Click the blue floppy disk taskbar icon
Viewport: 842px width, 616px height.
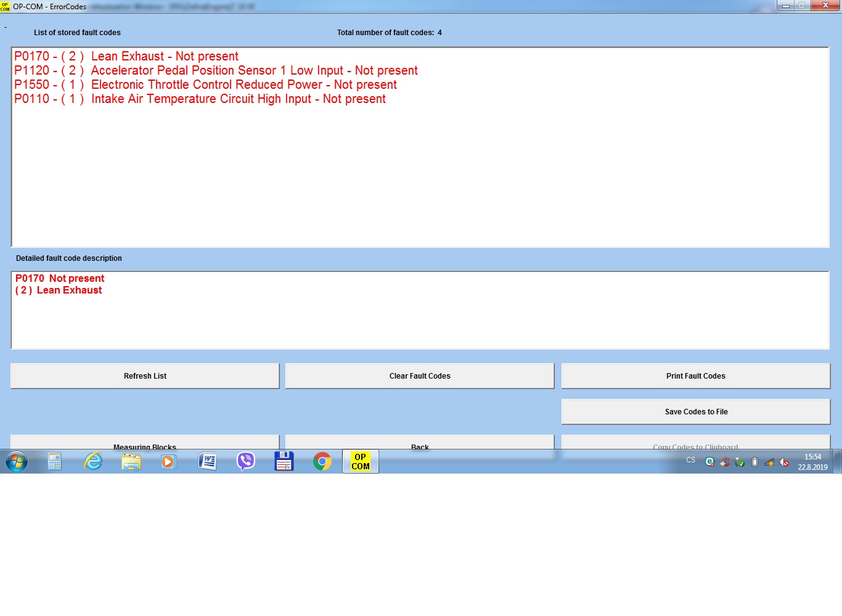pyautogui.click(x=284, y=461)
